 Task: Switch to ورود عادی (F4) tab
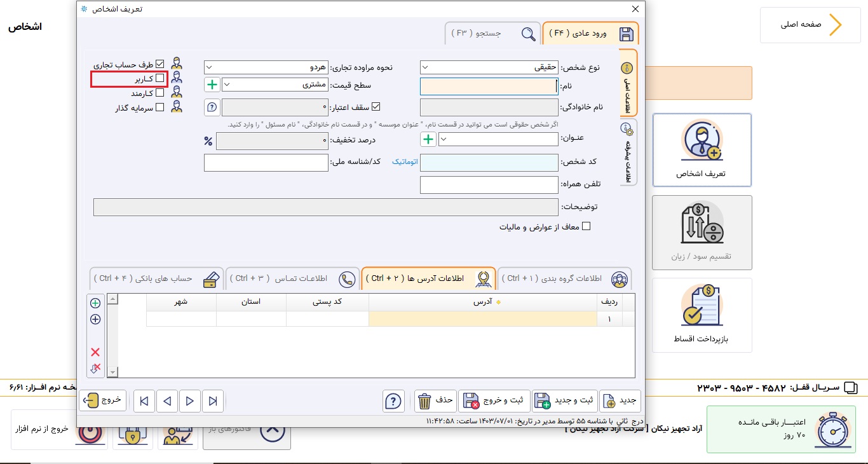point(590,33)
